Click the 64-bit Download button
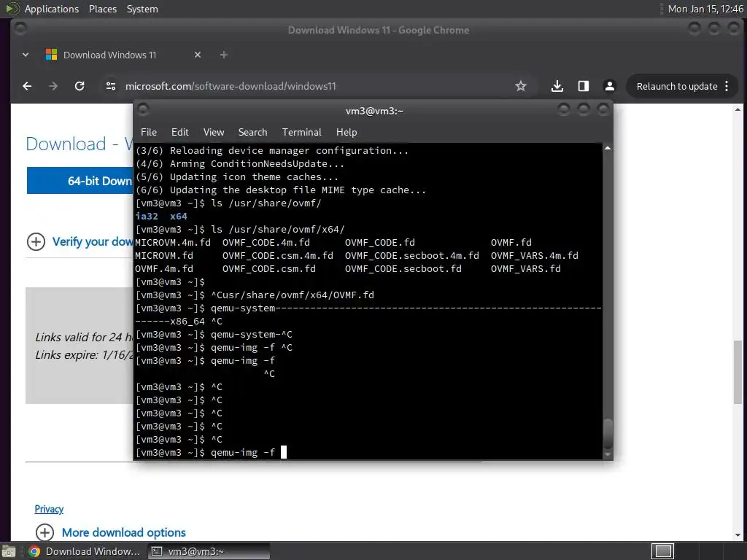 pyautogui.click(x=80, y=181)
